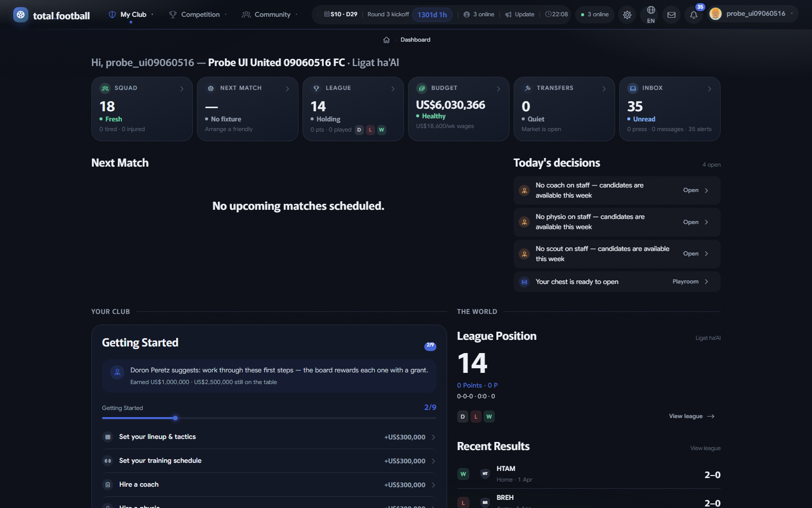The width and height of the screenshot is (812, 508).
Task: Click the '0 Points · 0 P' text
Action: click(x=477, y=386)
